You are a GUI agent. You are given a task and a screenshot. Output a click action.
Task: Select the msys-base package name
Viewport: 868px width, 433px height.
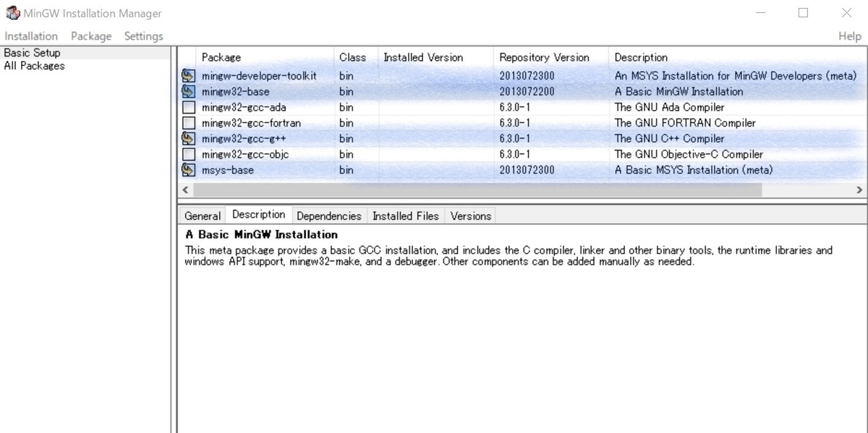(227, 170)
